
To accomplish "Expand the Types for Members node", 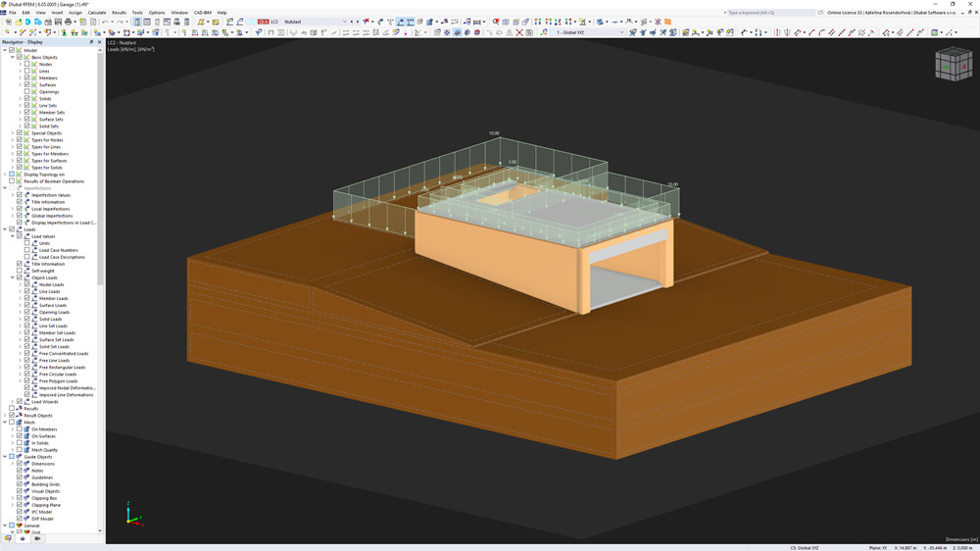I will click(x=13, y=154).
